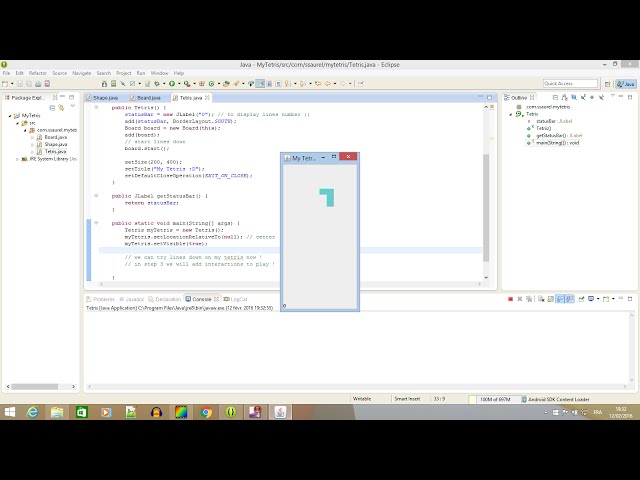
Task: Click Sort alphabetically icon in Outline view
Action: (564, 98)
